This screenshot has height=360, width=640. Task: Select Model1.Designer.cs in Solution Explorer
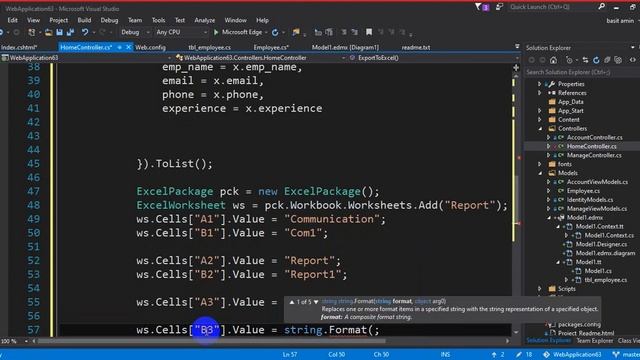[601, 244]
